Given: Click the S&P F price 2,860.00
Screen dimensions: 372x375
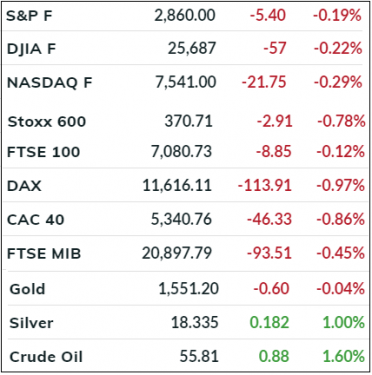Looking at the screenshot, I should click(185, 16).
